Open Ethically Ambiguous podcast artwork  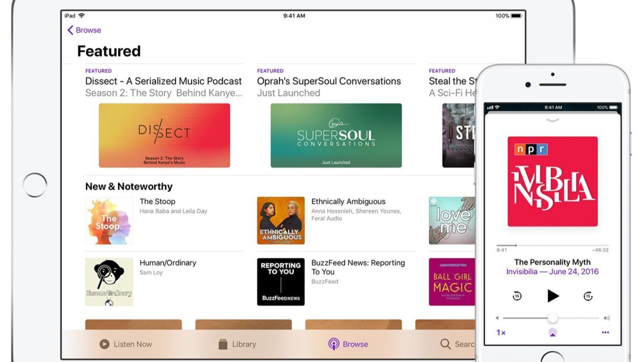click(x=281, y=220)
